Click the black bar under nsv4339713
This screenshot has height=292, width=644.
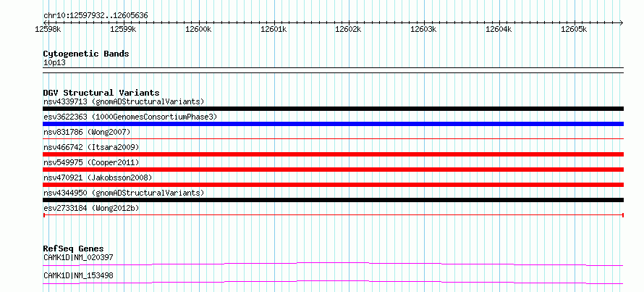pos(333,109)
